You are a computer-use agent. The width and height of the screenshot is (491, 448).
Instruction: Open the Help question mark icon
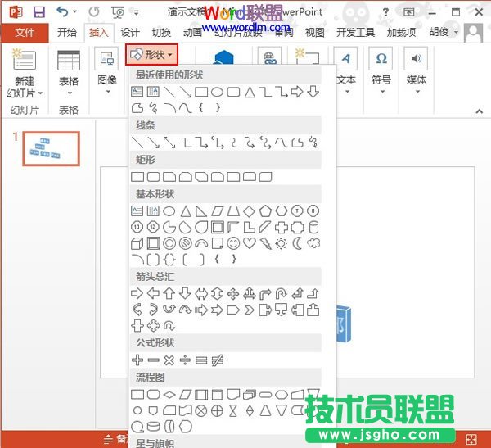point(385,12)
